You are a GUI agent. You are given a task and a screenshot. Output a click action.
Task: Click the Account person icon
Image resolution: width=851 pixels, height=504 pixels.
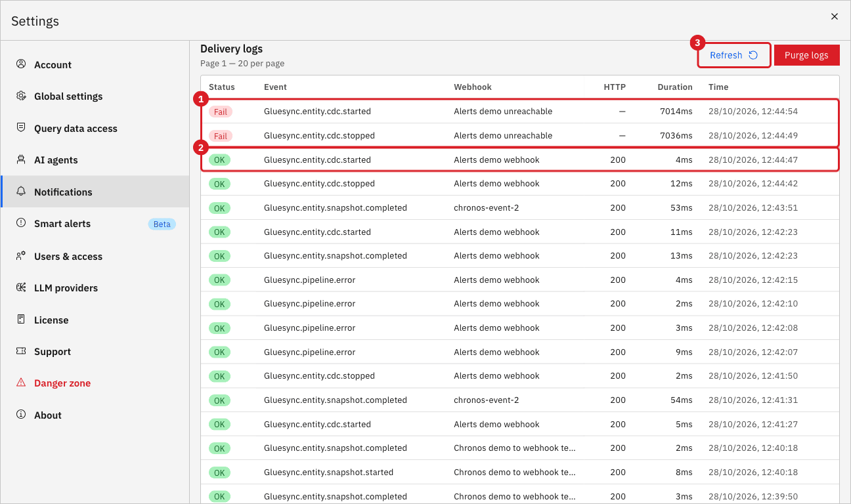pos(21,64)
